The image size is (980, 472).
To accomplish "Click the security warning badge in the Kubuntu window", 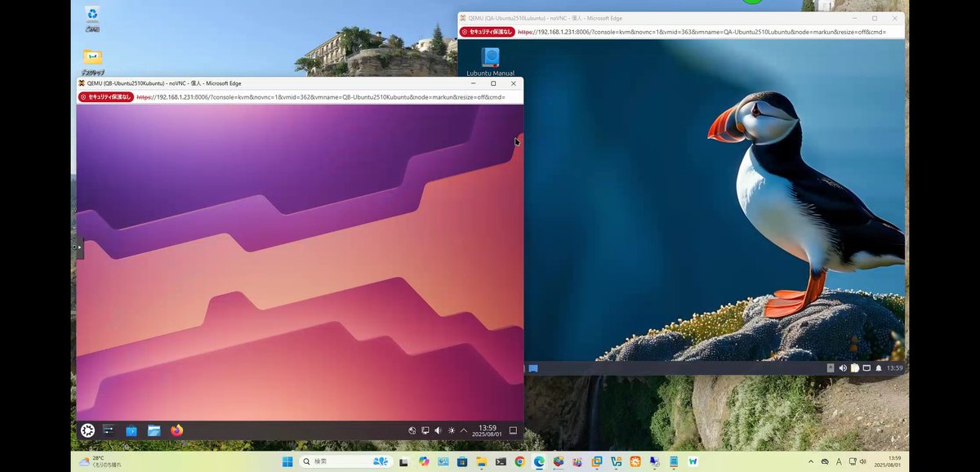I will coord(105,97).
